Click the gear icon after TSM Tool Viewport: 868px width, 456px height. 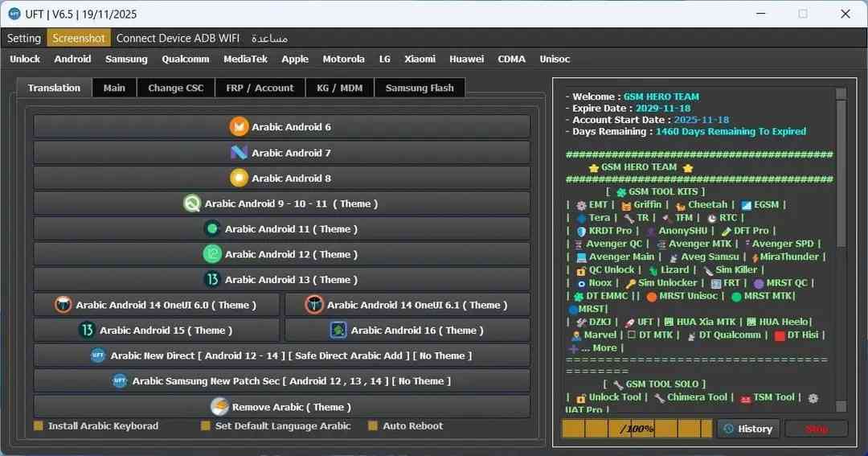tap(813, 398)
